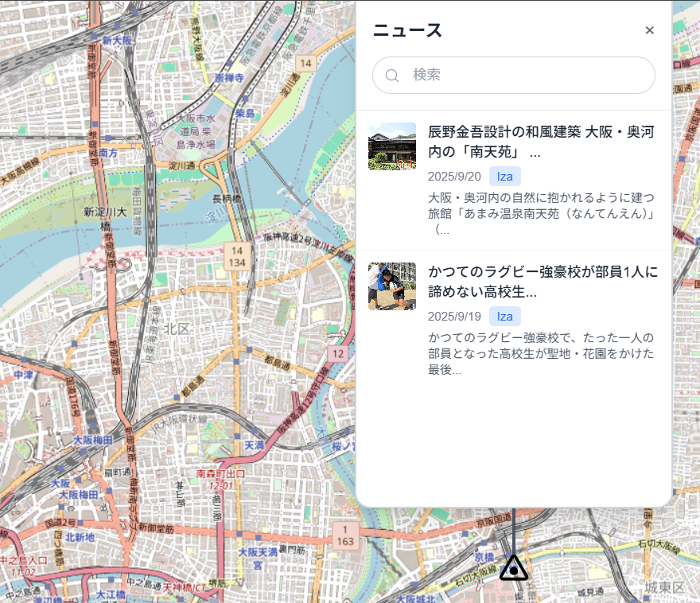
Task: Click the 北区 district label
Action: click(177, 329)
